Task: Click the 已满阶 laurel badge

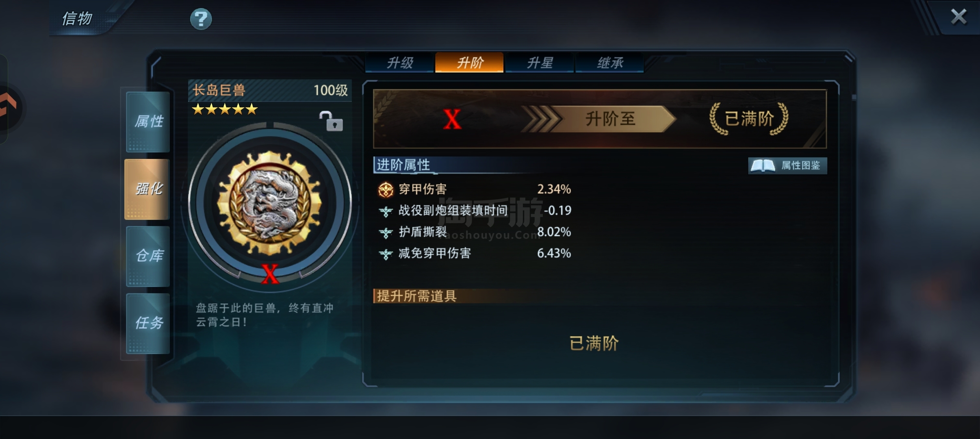Action: [x=749, y=119]
